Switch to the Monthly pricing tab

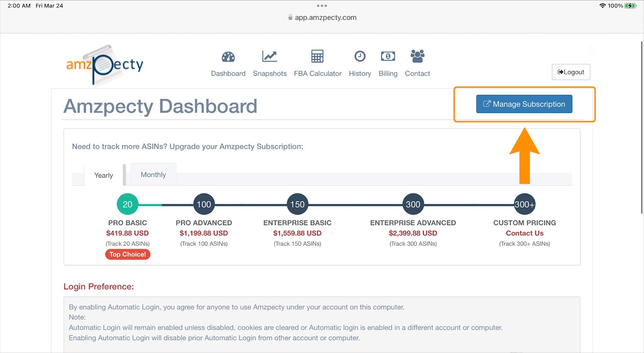(x=153, y=174)
